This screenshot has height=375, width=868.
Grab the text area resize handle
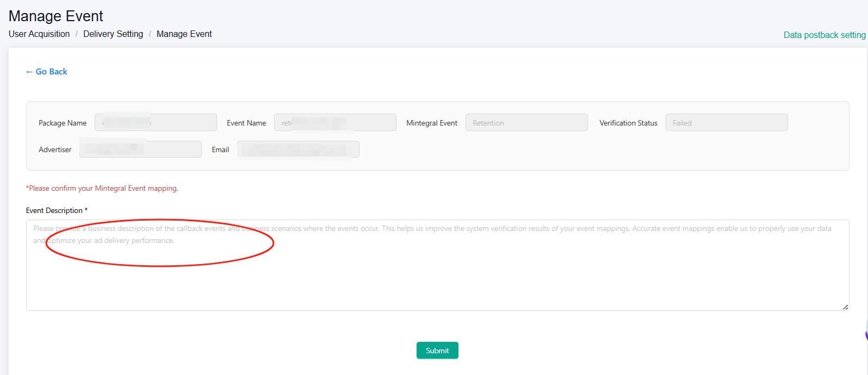coord(845,307)
